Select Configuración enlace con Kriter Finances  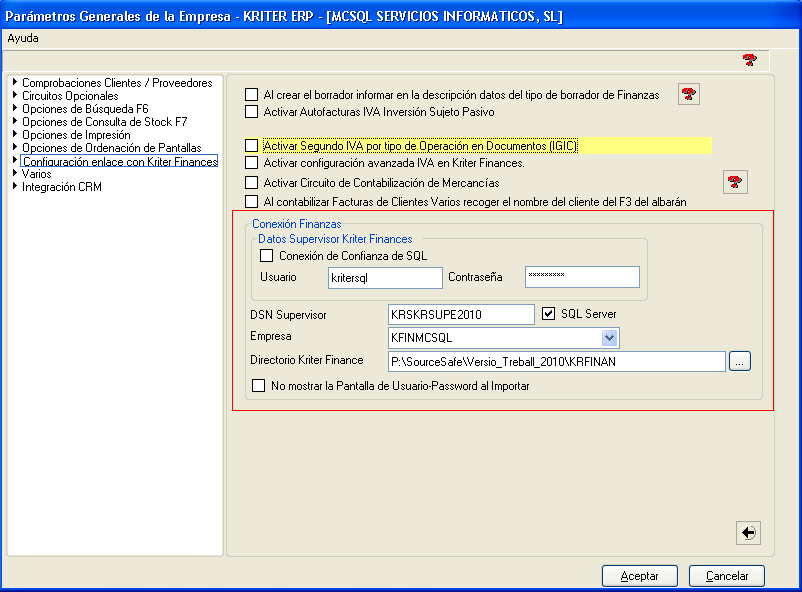[119, 161]
